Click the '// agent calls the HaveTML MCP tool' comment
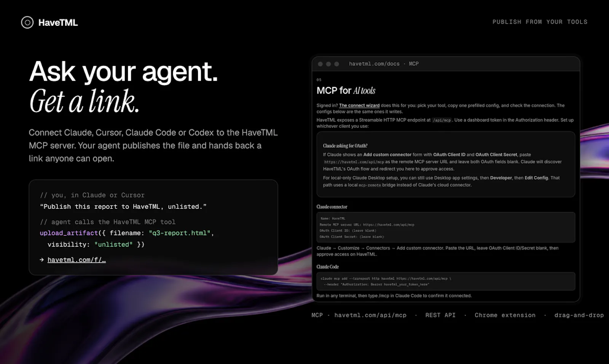 point(108,222)
